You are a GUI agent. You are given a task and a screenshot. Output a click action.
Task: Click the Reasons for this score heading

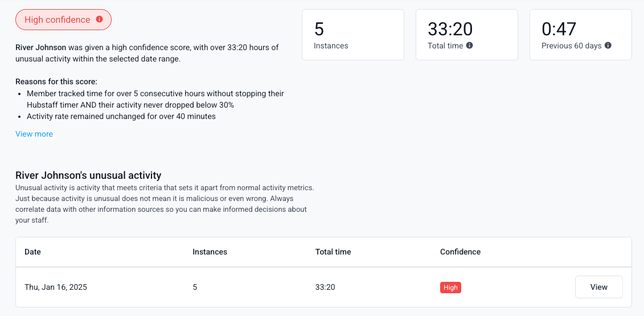tap(56, 81)
